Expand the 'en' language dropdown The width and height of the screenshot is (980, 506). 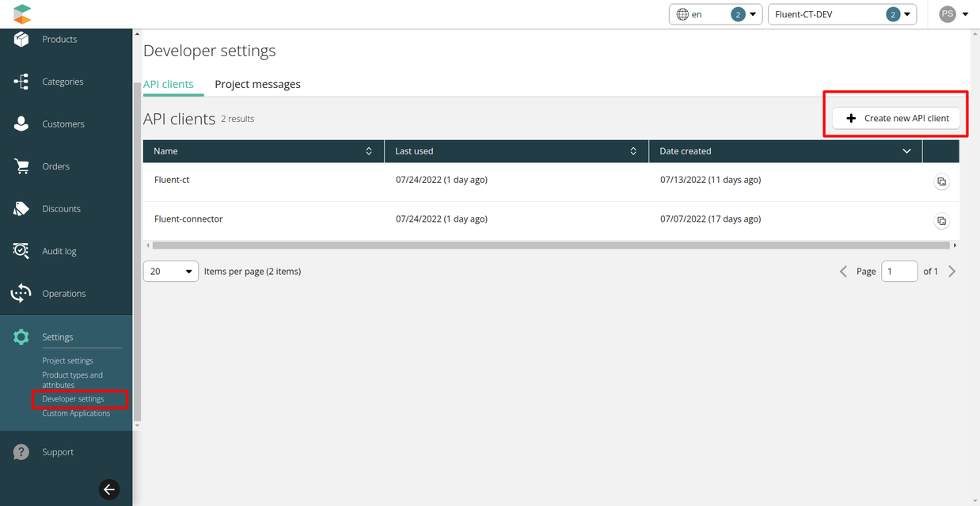click(x=716, y=14)
